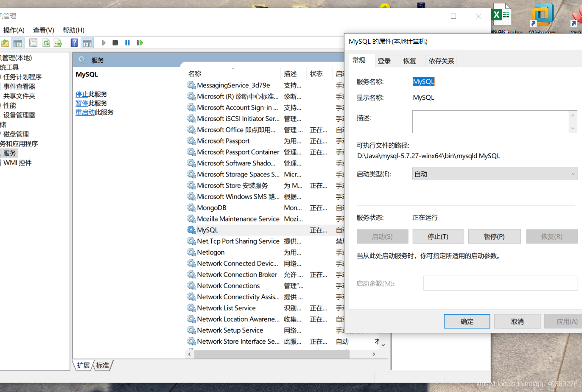
Task: Click the Start Service play icon
Action: [104, 43]
